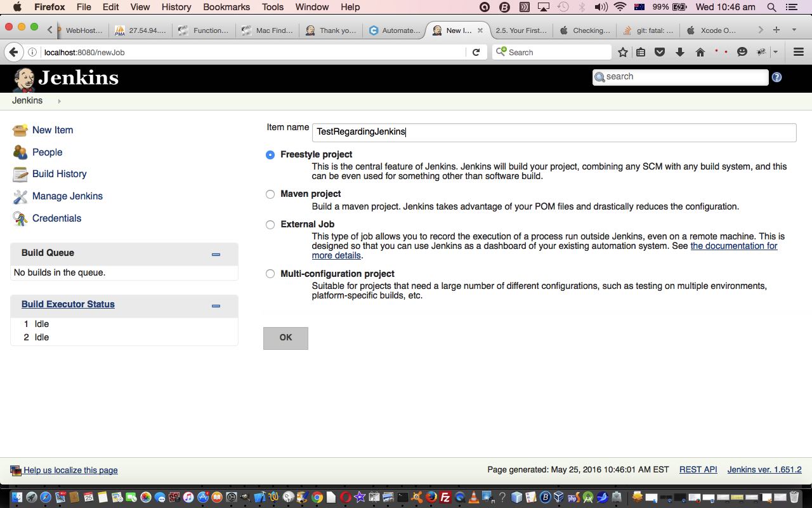812x508 pixels.
Task: Expand Jenkins breadcrumb arrow menu
Action: pos(59,101)
